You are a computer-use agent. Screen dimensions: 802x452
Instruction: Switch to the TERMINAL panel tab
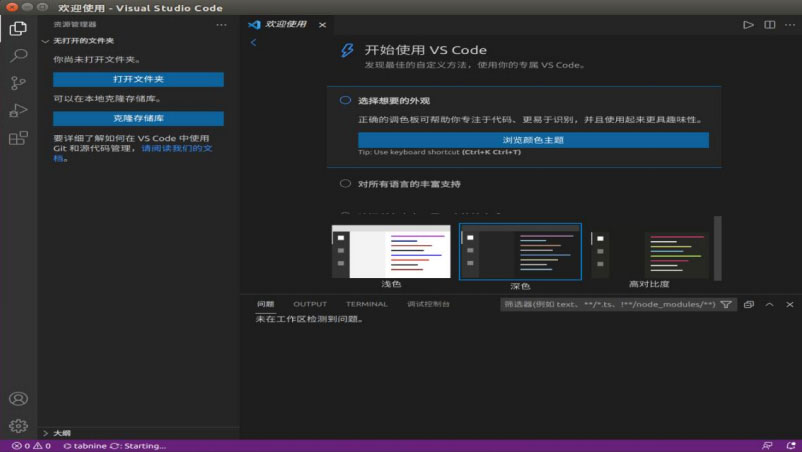(x=367, y=304)
